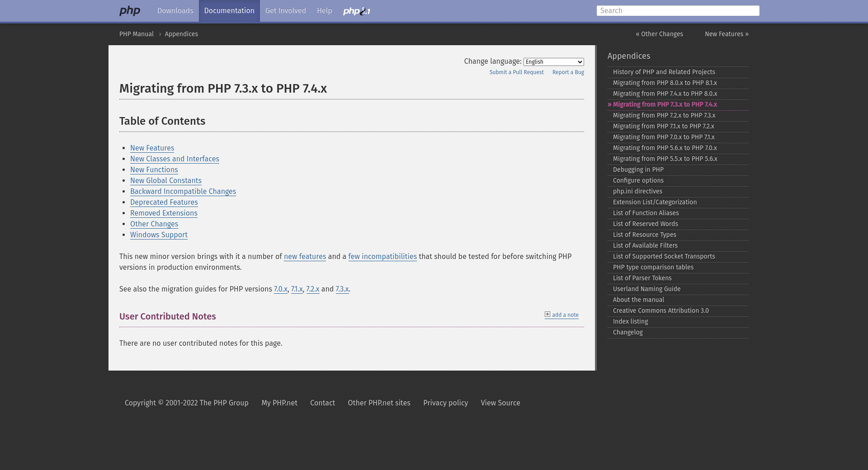Image resolution: width=868 pixels, height=470 pixels.
Task: Open the 7.2.x migration guide link
Action: click(x=312, y=289)
